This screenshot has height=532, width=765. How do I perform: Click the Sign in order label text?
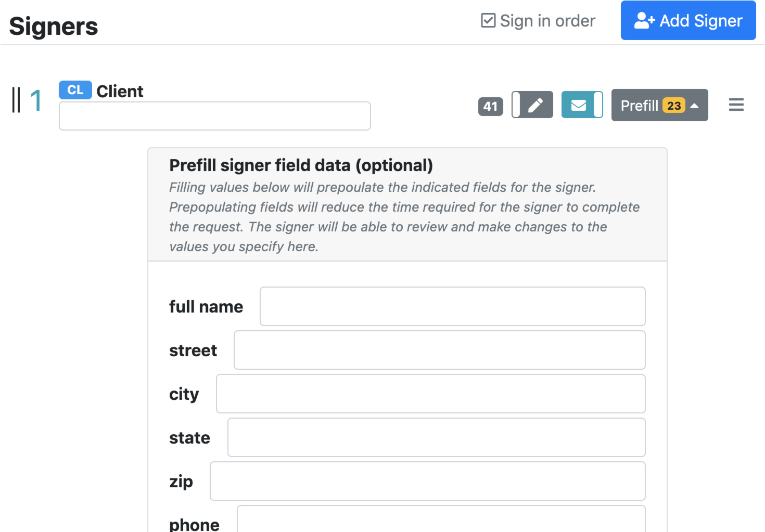coord(547,21)
